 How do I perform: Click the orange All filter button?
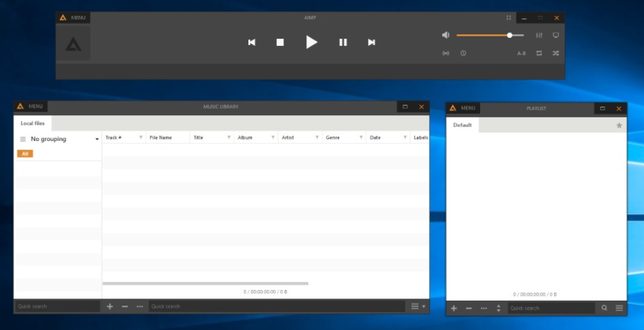(25, 154)
